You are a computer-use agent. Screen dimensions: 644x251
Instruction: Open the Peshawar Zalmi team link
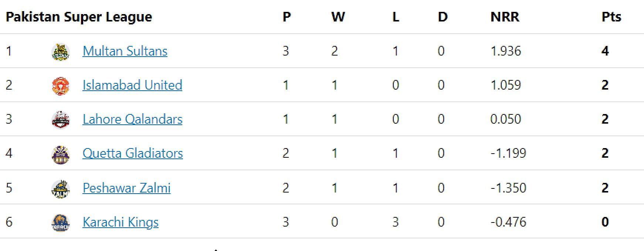coord(126,188)
